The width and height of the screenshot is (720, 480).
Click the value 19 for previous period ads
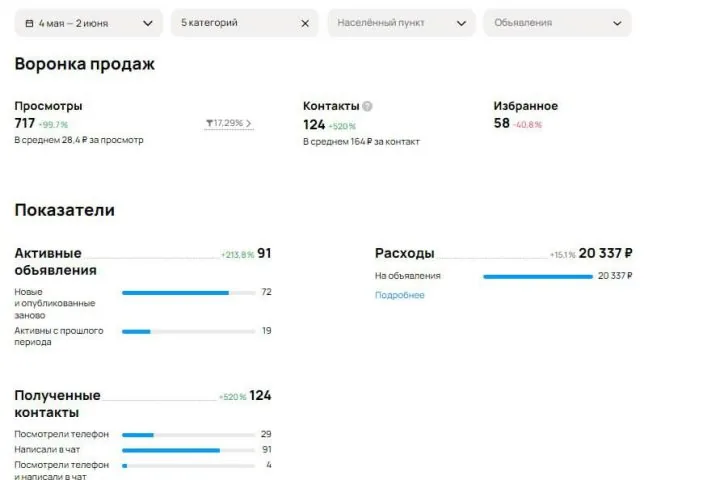[x=266, y=331]
